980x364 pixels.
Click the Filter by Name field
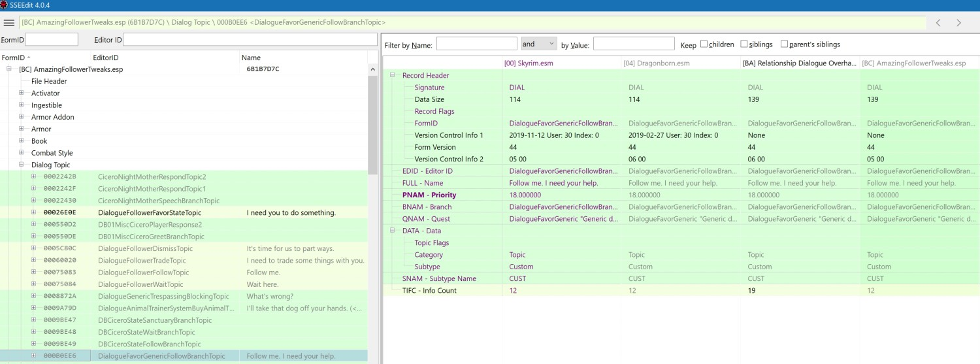coord(477,44)
